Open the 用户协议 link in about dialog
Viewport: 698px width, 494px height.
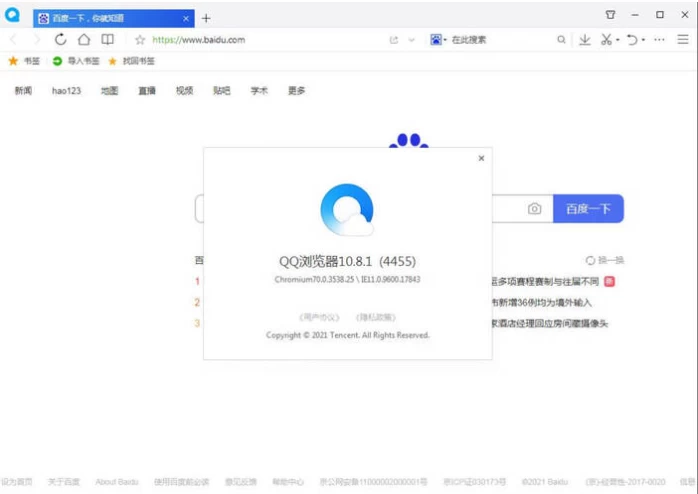[319, 317]
